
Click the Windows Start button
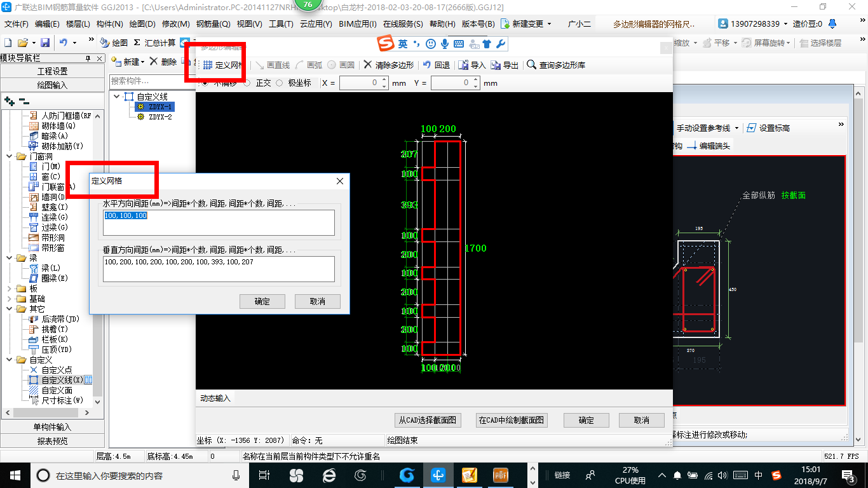coord(15,475)
